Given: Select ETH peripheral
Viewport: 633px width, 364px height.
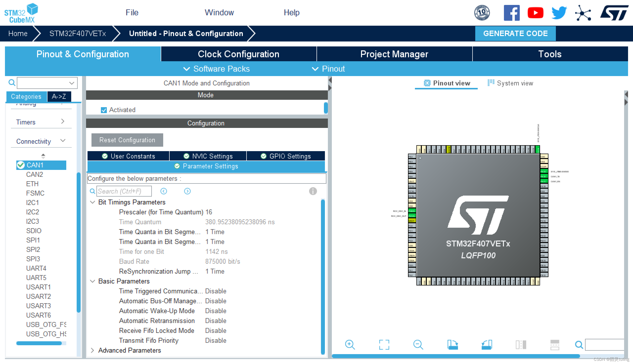Looking at the screenshot, I should (32, 184).
